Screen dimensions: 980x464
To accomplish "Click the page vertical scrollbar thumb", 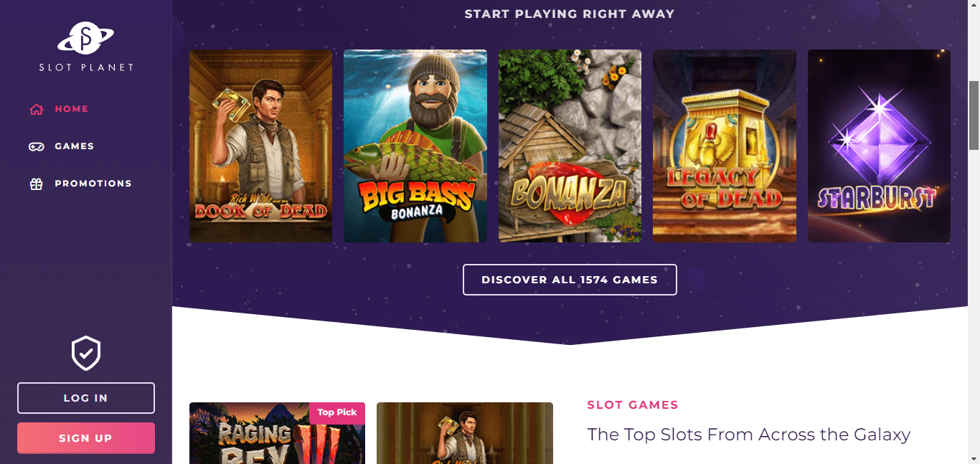I will tap(974, 115).
